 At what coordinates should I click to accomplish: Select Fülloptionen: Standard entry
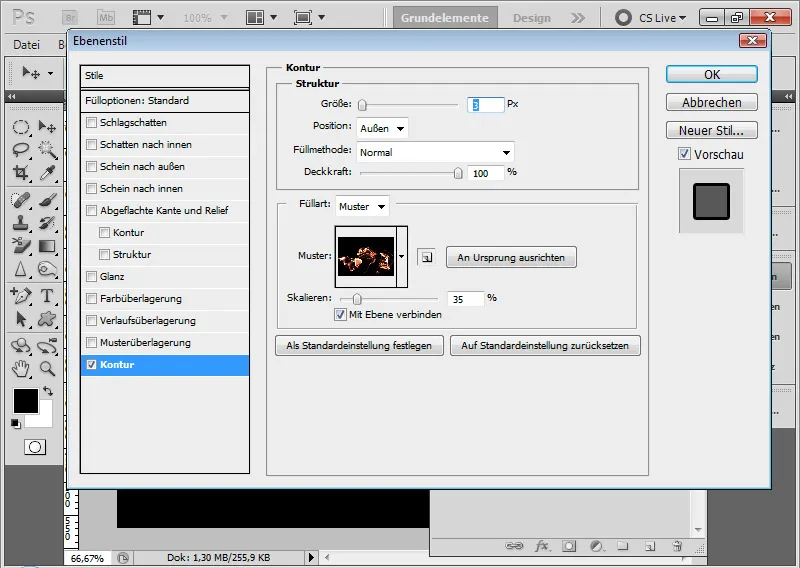(x=165, y=101)
